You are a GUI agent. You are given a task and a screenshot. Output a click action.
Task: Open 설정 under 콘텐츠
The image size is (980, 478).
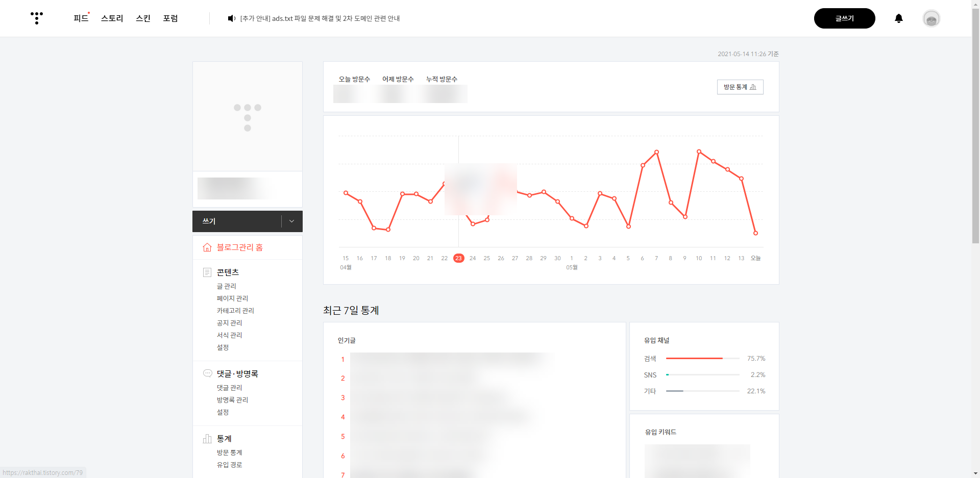[x=223, y=347]
